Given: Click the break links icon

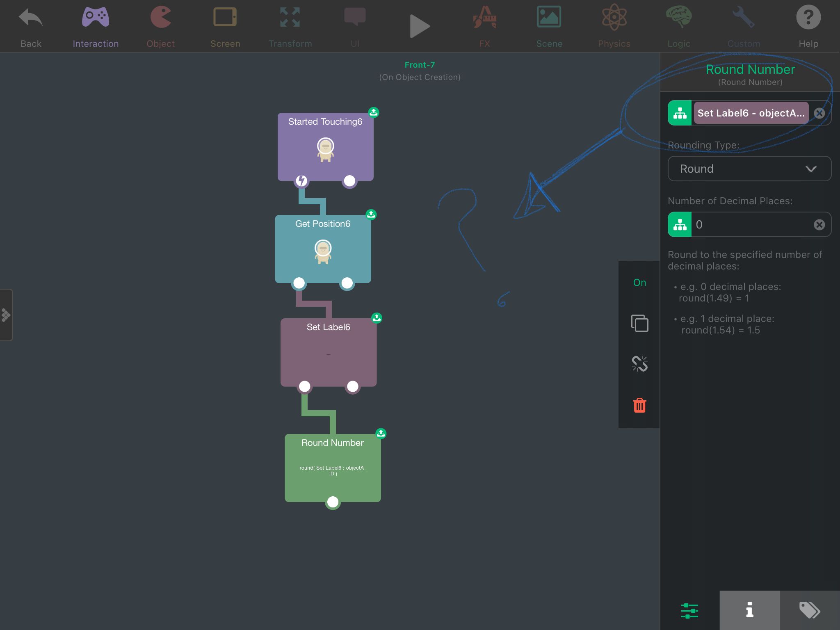Looking at the screenshot, I should [x=639, y=363].
